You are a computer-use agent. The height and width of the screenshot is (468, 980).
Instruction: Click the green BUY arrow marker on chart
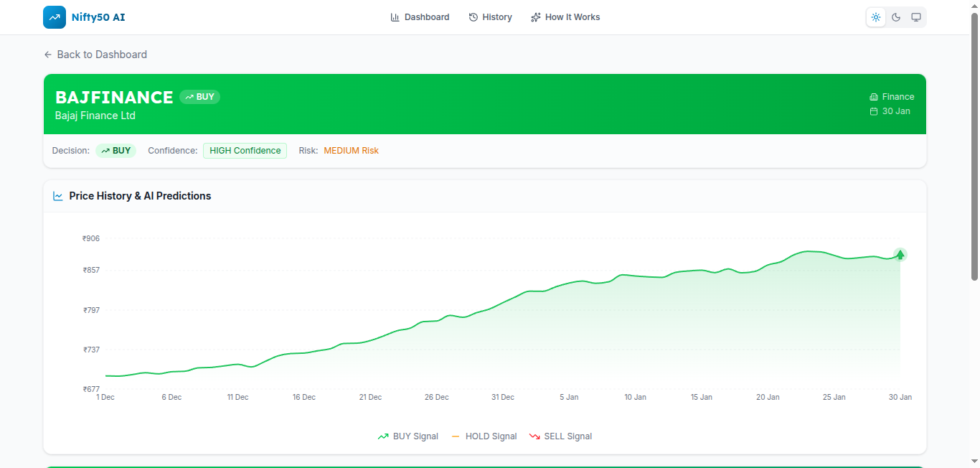[900, 255]
